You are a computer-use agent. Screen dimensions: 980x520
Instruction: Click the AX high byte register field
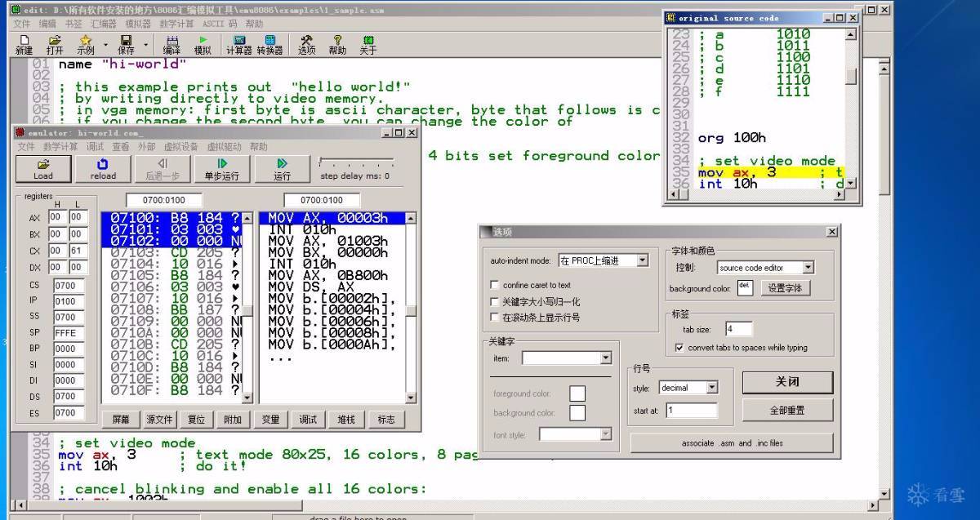coord(57,217)
